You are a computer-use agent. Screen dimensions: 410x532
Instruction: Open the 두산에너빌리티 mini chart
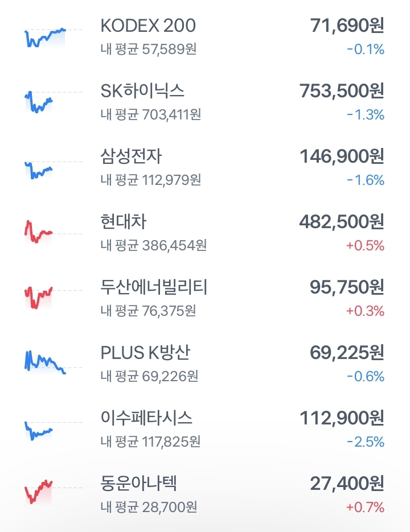[x=53, y=298]
